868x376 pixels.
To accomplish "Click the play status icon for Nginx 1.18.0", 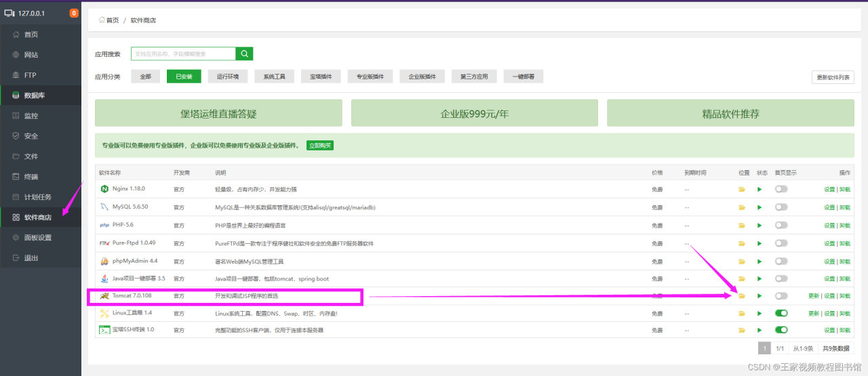I will [759, 189].
